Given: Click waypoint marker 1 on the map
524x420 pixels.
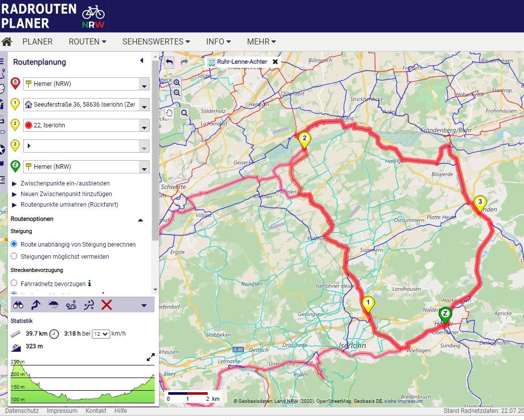Looking at the screenshot, I should tap(368, 304).
